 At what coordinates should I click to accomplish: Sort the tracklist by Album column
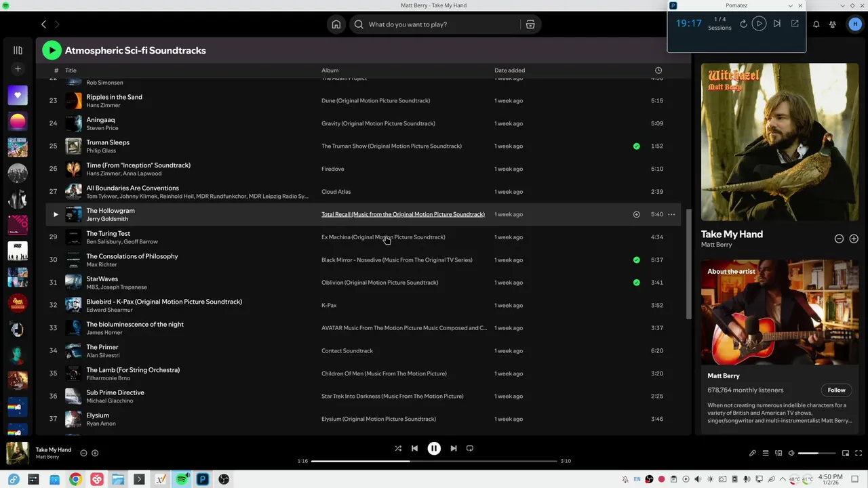(x=330, y=70)
